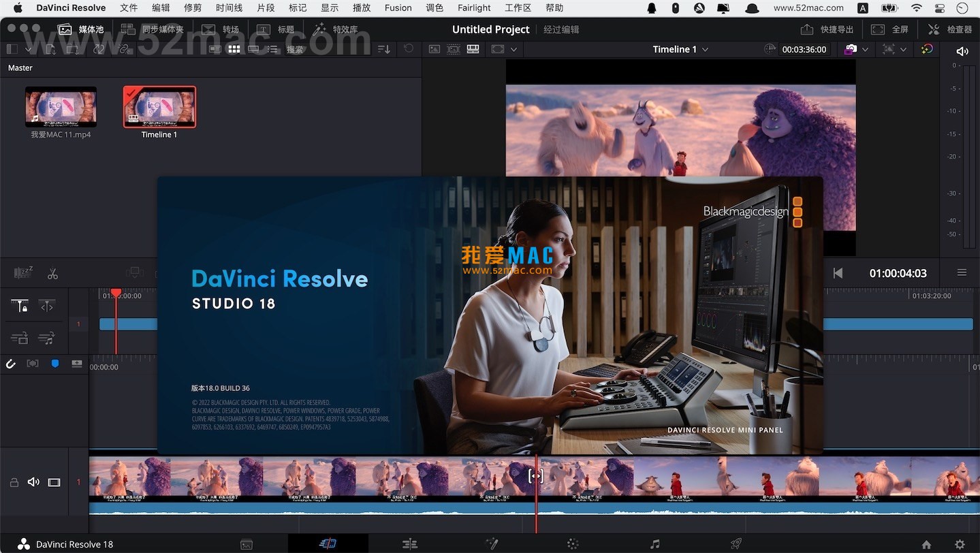
Task: Click the 00:03:36:00 duration timecode field
Action: coord(804,49)
